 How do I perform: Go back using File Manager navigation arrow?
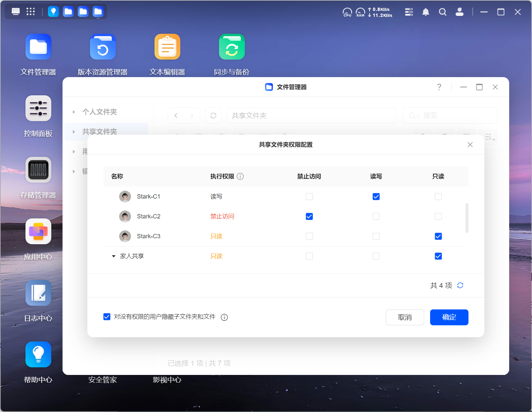(176, 115)
